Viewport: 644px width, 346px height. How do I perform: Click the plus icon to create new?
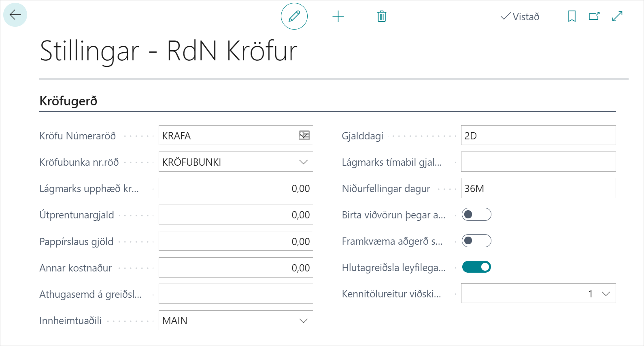click(338, 16)
